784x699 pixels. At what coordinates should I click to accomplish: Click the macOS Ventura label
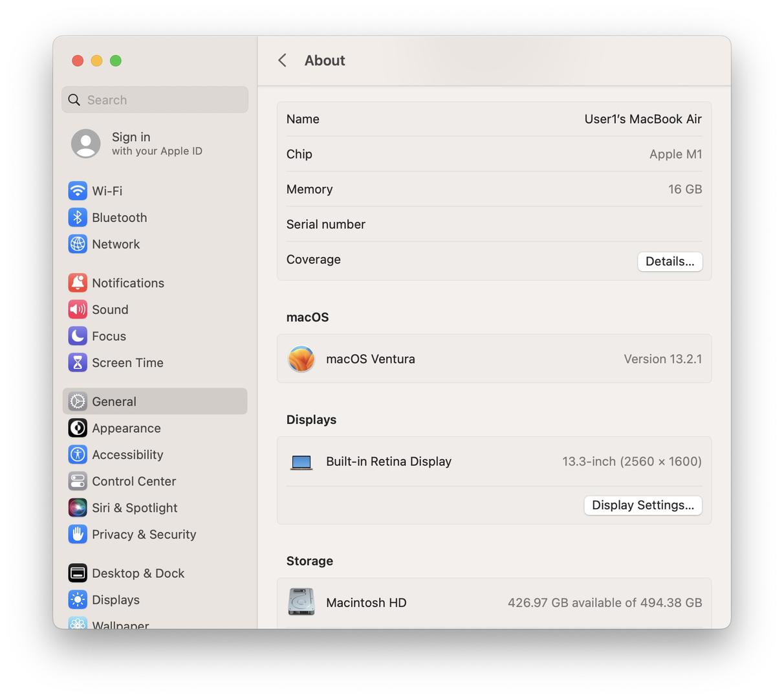pyautogui.click(x=371, y=359)
